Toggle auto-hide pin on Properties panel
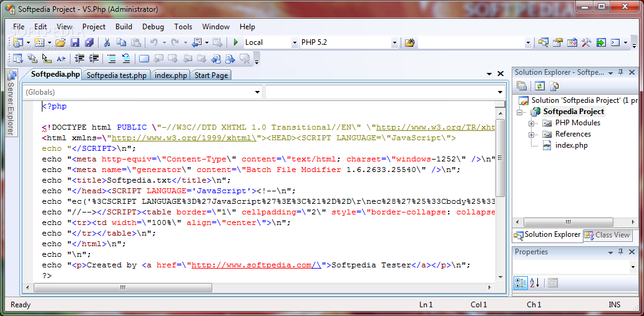 click(x=620, y=252)
